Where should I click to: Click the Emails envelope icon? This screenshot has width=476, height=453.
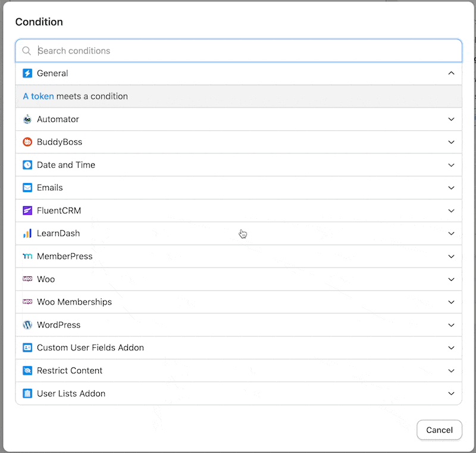click(x=28, y=187)
